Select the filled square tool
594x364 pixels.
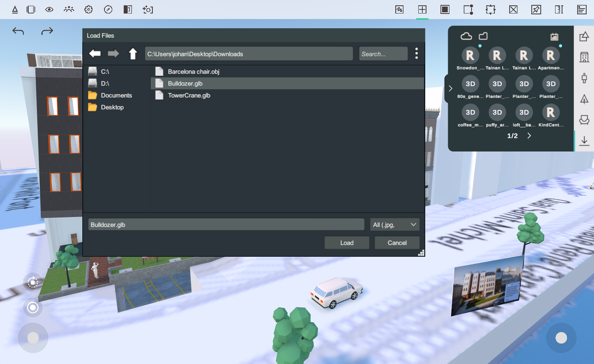coord(445,9)
